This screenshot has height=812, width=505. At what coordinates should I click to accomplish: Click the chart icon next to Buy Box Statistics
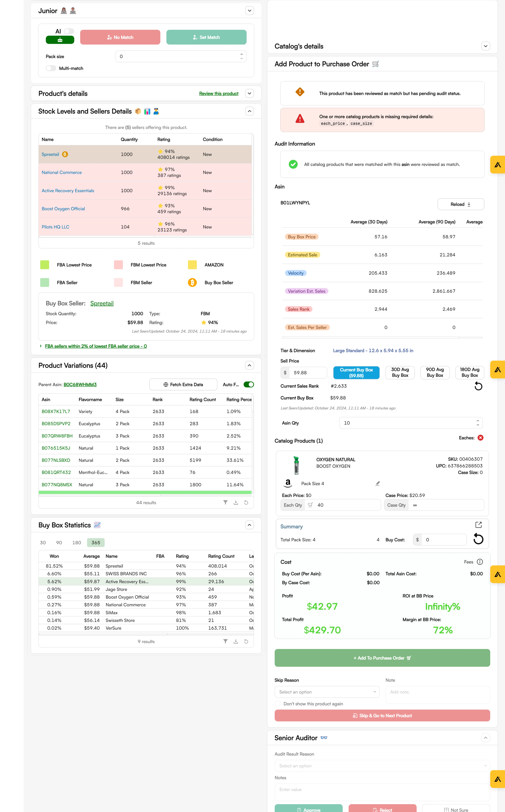(x=97, y=525)
